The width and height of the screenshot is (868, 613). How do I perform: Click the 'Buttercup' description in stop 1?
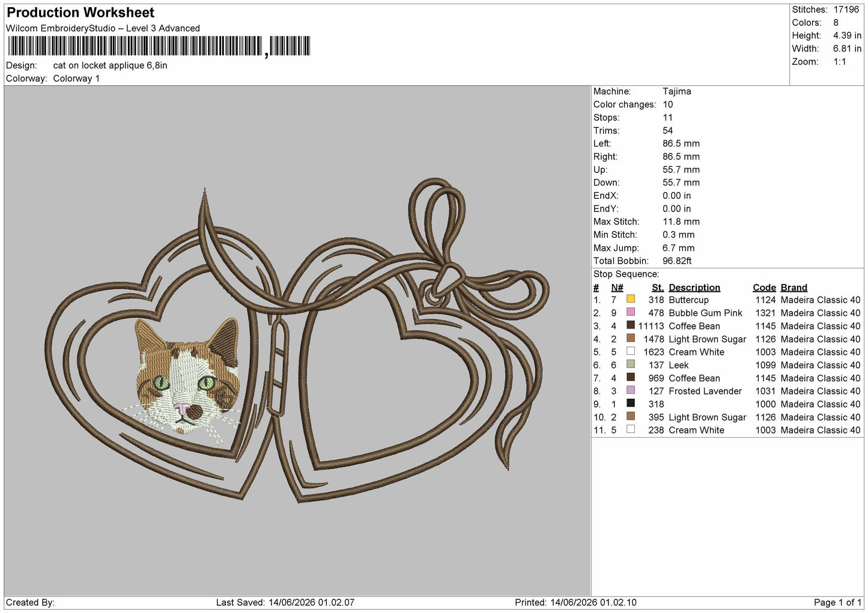tap(688, 300)
